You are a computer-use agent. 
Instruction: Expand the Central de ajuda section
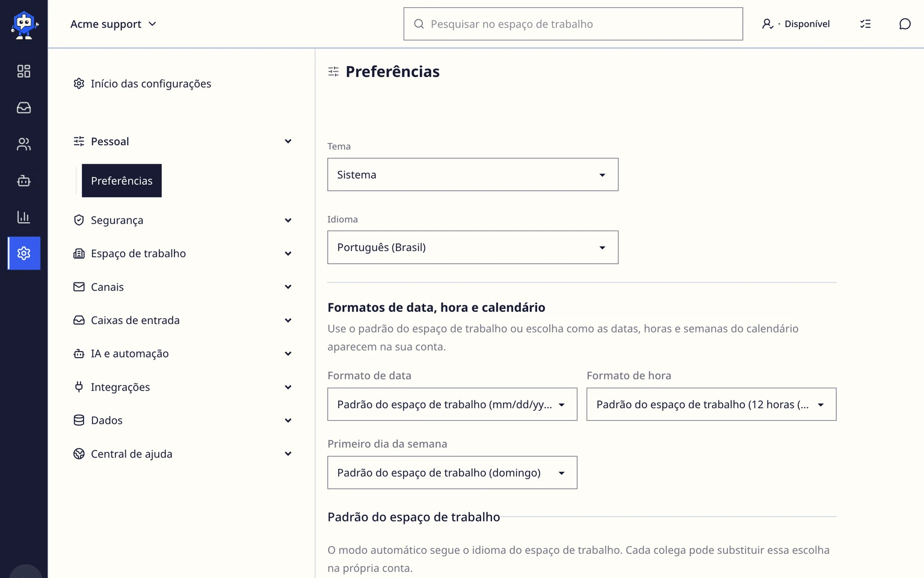(x=182, y=454)
